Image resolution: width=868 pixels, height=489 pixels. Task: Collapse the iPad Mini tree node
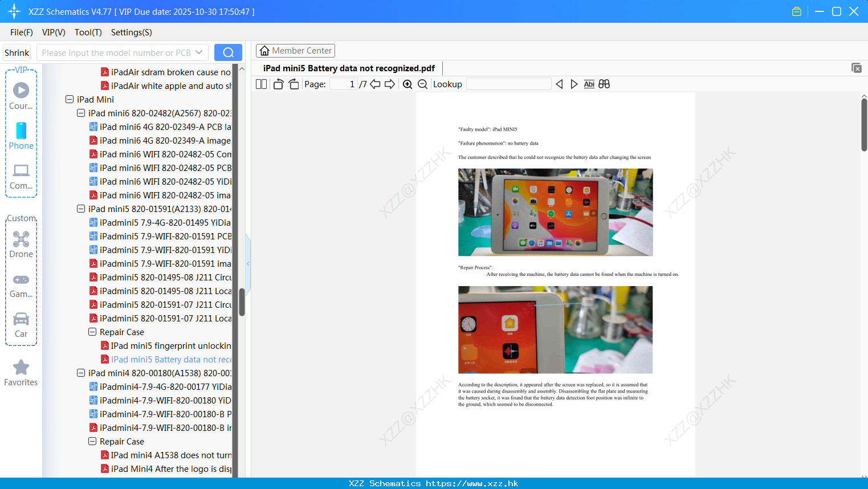pos(70,99)
